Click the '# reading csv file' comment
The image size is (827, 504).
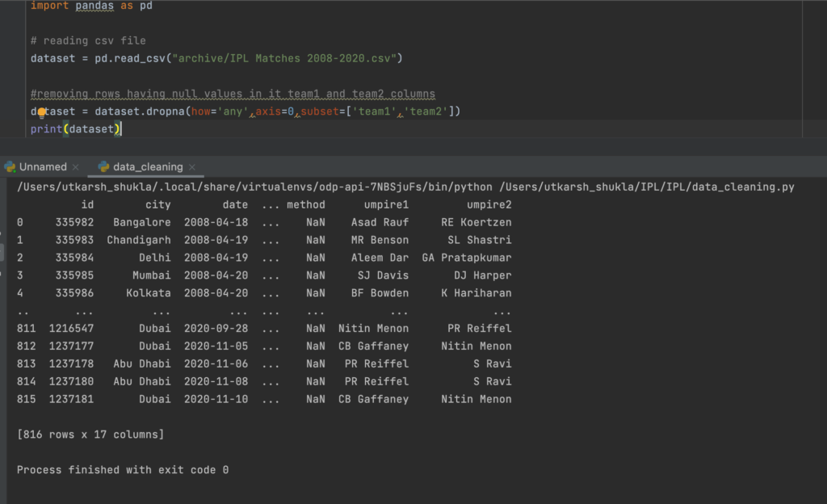(x=88, y=40)
